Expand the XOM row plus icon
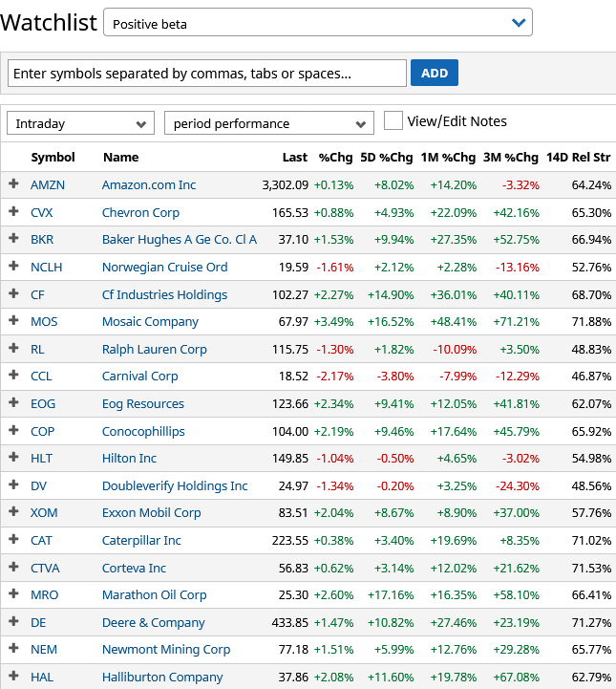 (x=13, y=511)
